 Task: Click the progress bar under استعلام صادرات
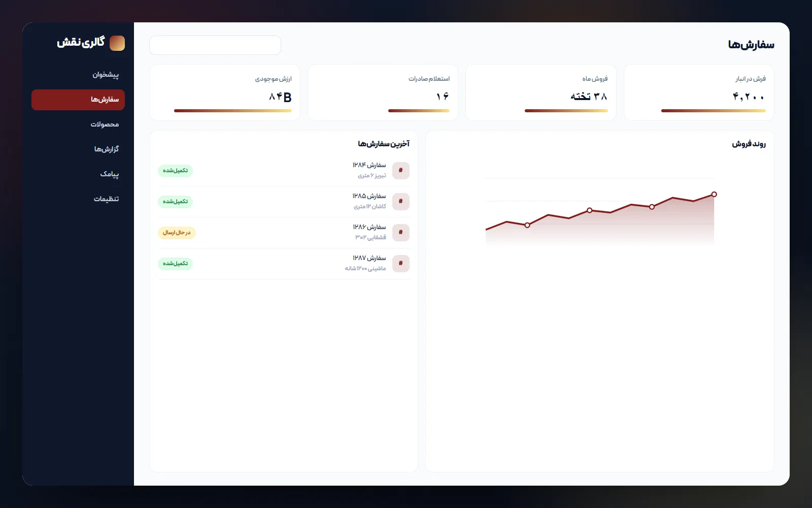(419, 111)
